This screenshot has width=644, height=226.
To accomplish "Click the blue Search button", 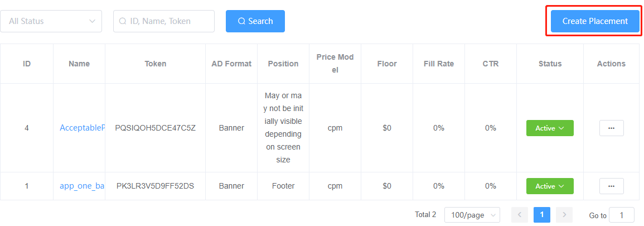I will point(255,21).
